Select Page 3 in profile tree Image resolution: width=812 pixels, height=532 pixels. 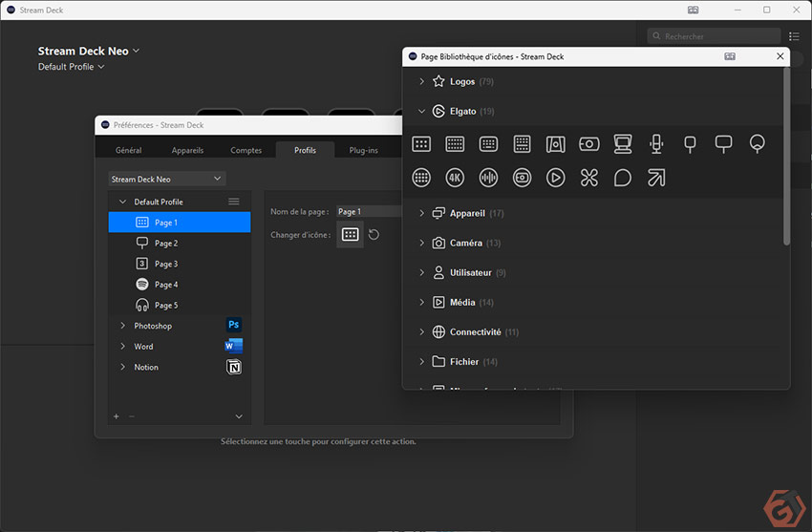[180, 264]
